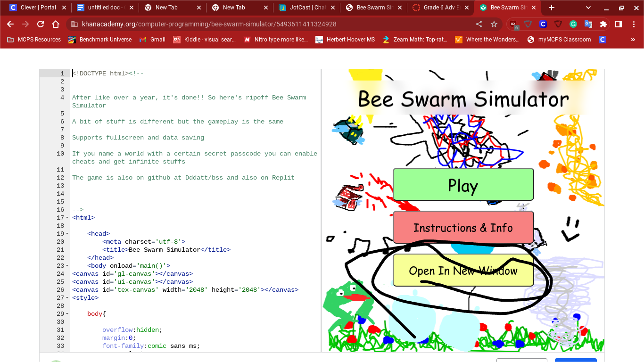
Task: Open the Where the Wonders bookmark
Action: [487, 40]
